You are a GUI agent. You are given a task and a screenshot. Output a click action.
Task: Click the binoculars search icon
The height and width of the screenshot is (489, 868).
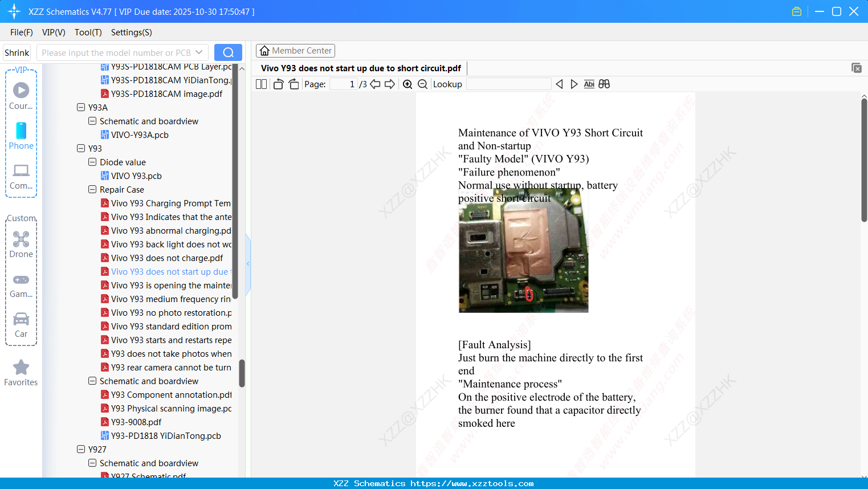pyautogui.click(x=604, y=84)
